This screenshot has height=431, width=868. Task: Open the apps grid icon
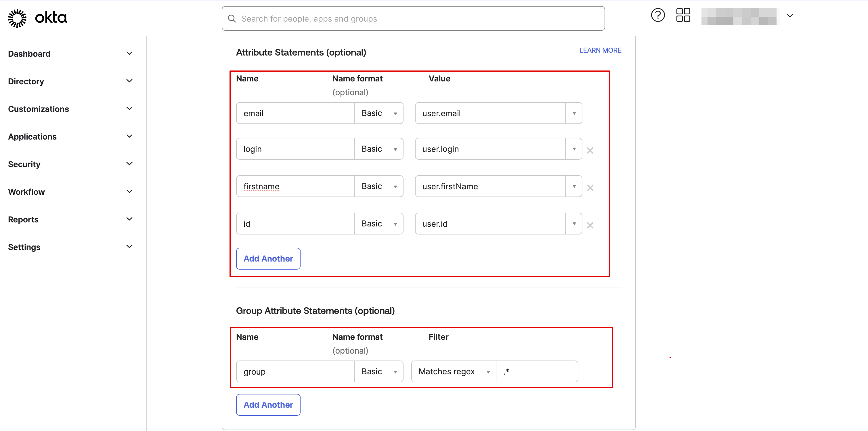pos(683,16)
